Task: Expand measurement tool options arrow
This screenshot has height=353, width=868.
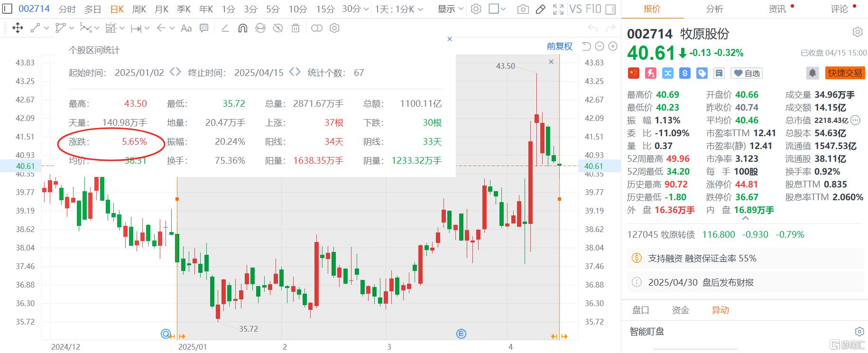Action: tap(147, 28)
